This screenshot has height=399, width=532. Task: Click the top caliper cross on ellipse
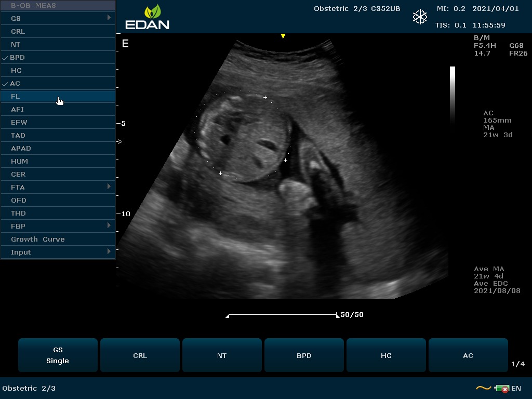click(x=265, y=97)
